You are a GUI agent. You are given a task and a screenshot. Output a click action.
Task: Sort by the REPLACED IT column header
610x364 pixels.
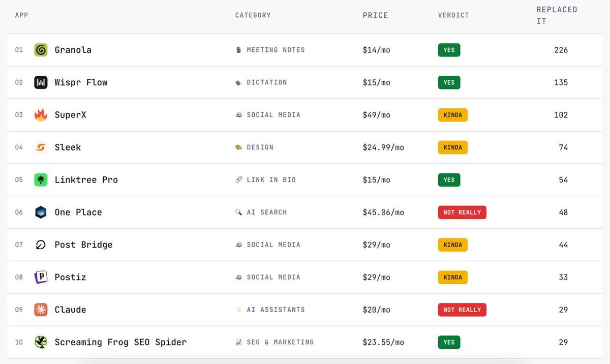(x=557, y=15)
